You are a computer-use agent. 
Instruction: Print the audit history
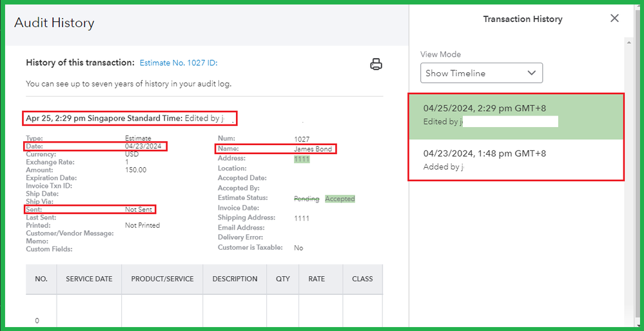376,64
